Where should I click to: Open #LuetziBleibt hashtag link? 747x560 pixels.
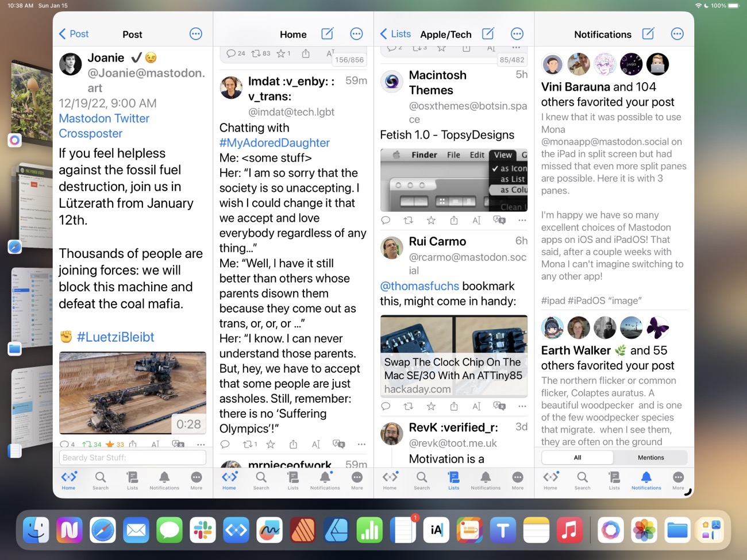pos(115,337)
